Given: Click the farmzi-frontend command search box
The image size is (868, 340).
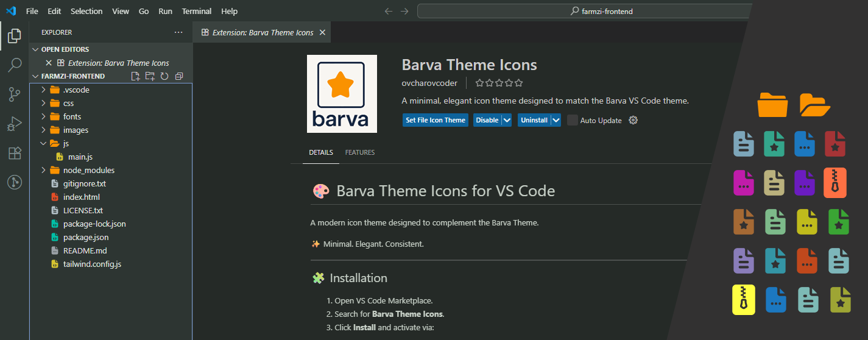Looking at the screenshot, I should pyautogui.click(x=584, y=11).
